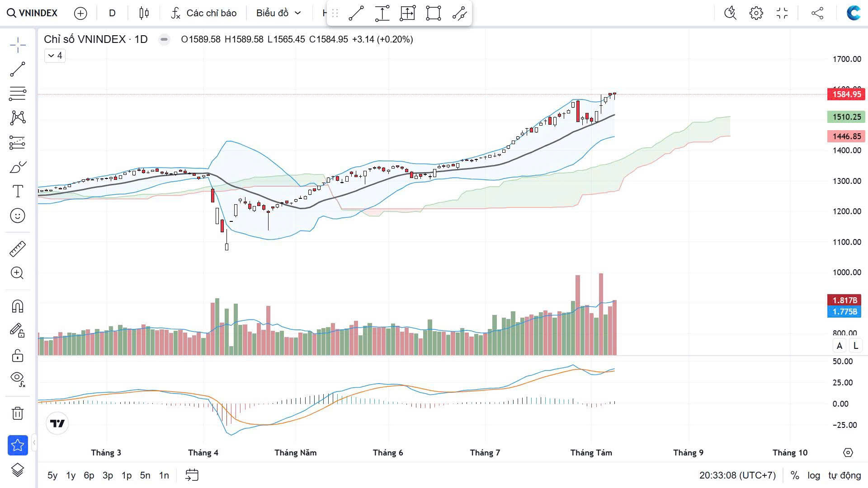Toggle percent scale mode

[x=795, y=475]
